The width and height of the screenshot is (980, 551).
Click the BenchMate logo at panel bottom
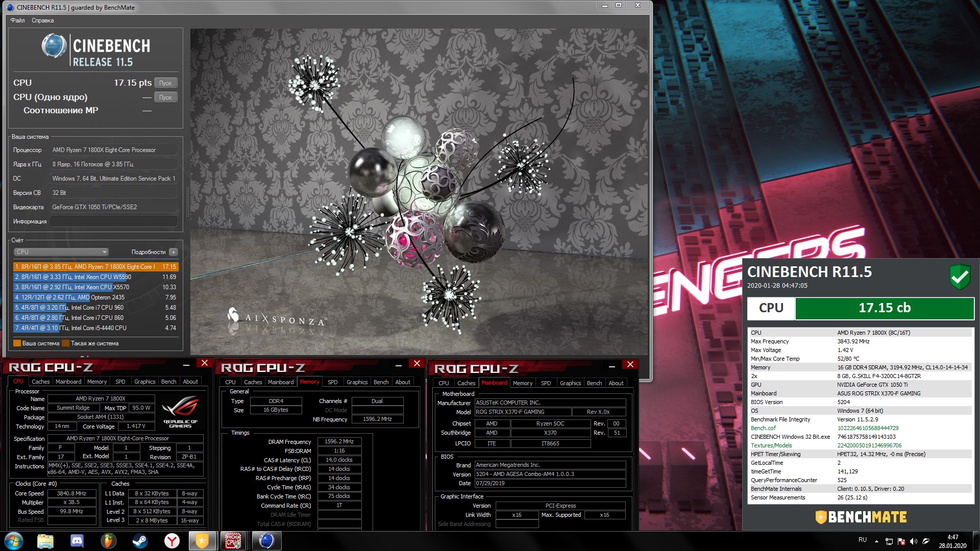point(861,517)
